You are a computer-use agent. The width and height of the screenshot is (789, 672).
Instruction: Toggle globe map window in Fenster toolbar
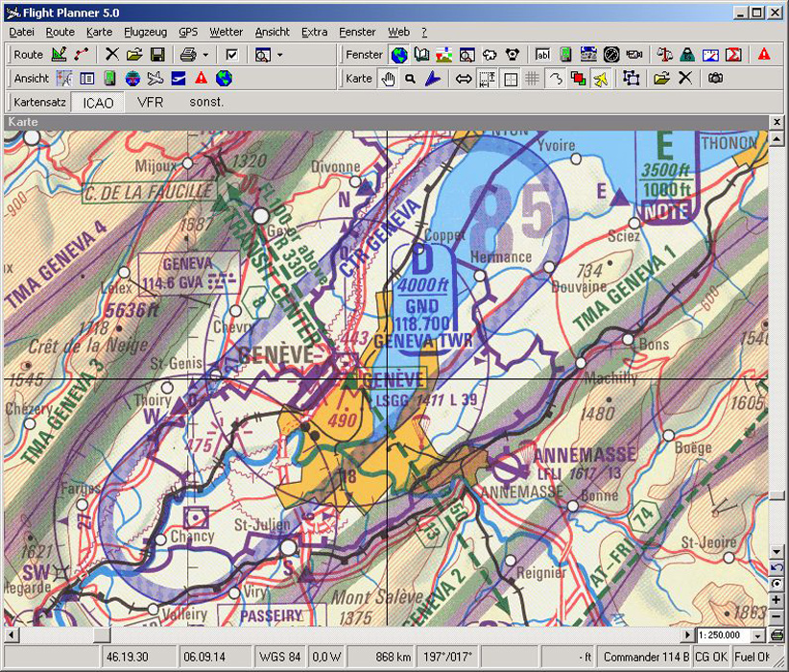(x=399, y=55)
